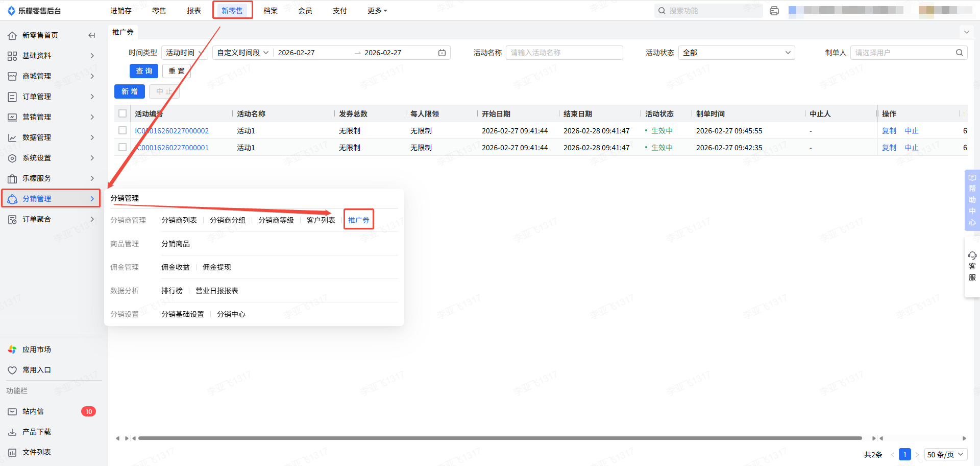Open the 客服 headset widget
The width and height of the screenshot is (980, 466).
click(972, 266)
